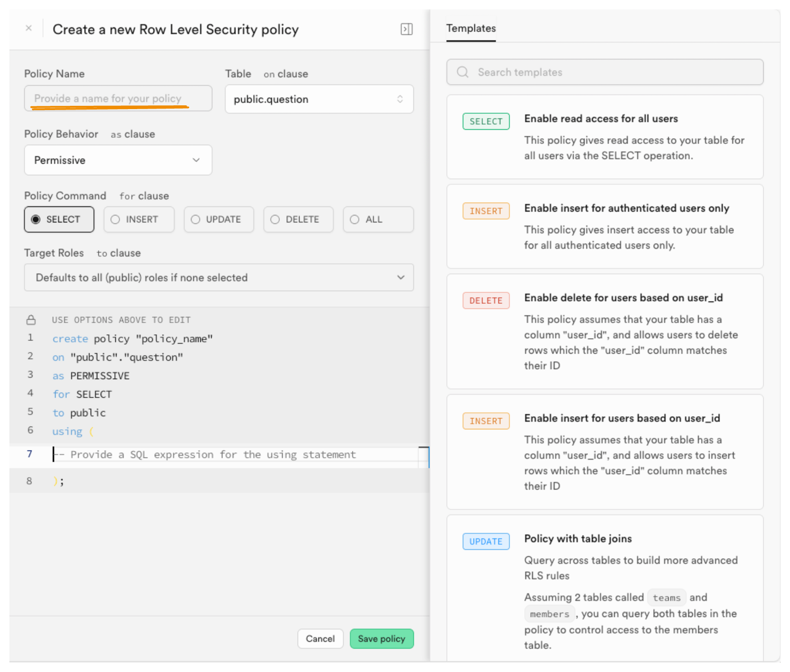Close the policy creation panel with X
790x672 pixels.
(29, 28)
